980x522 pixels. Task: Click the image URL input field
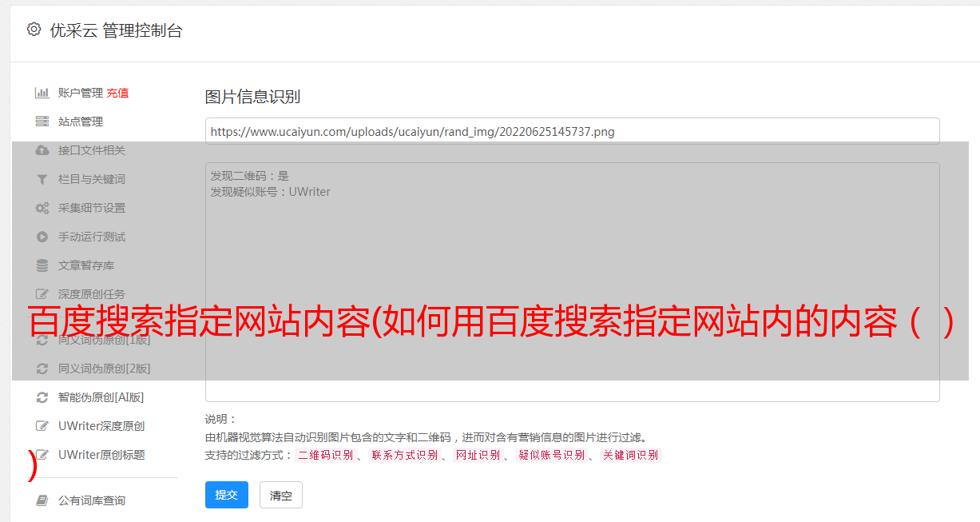pyautogui.click(x=572, y=131)
